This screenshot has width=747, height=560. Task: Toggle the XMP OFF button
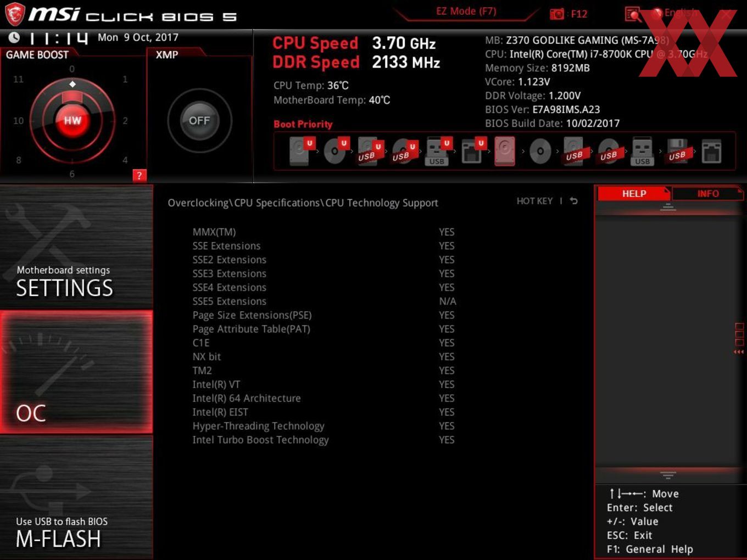pyautogui.click(x=199, y=120)
